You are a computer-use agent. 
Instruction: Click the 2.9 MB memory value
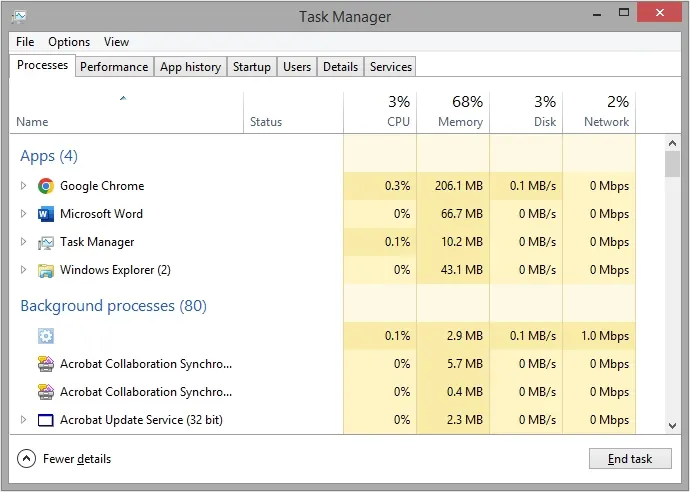click(x=465, y=336)
